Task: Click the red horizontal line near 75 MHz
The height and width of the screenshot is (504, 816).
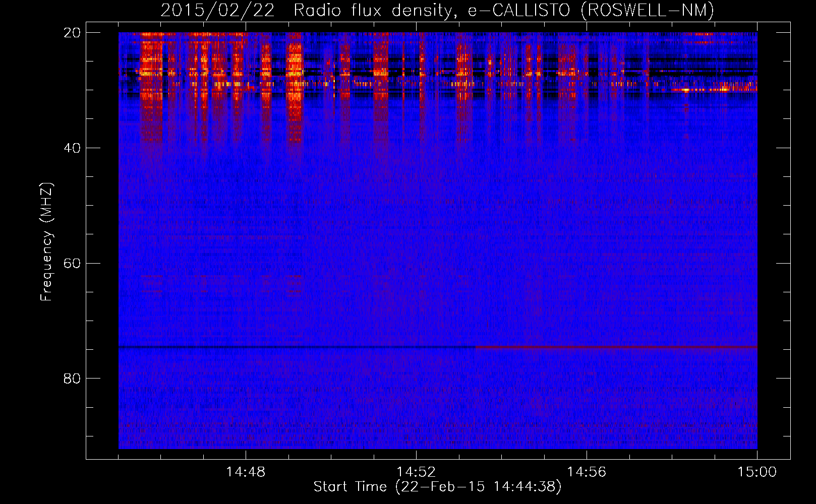Action: (x=616, y=347)
